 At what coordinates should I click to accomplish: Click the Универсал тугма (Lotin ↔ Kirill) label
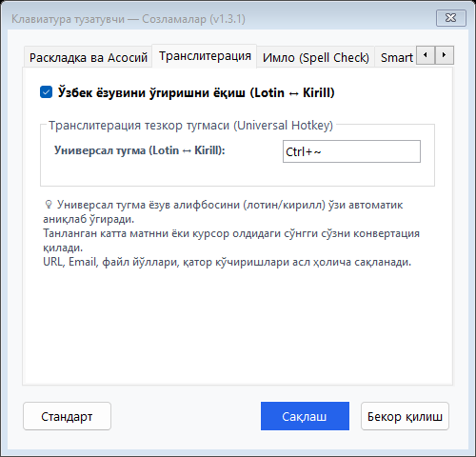pyautogui.click(x=140, y=150)
